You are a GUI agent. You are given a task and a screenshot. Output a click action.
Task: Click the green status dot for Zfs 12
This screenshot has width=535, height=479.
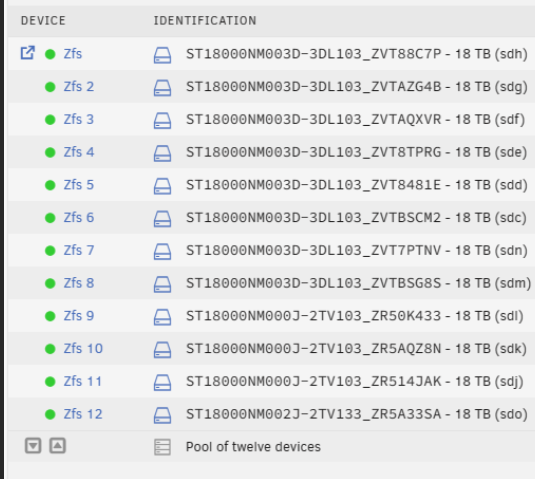tap(50, 414)
